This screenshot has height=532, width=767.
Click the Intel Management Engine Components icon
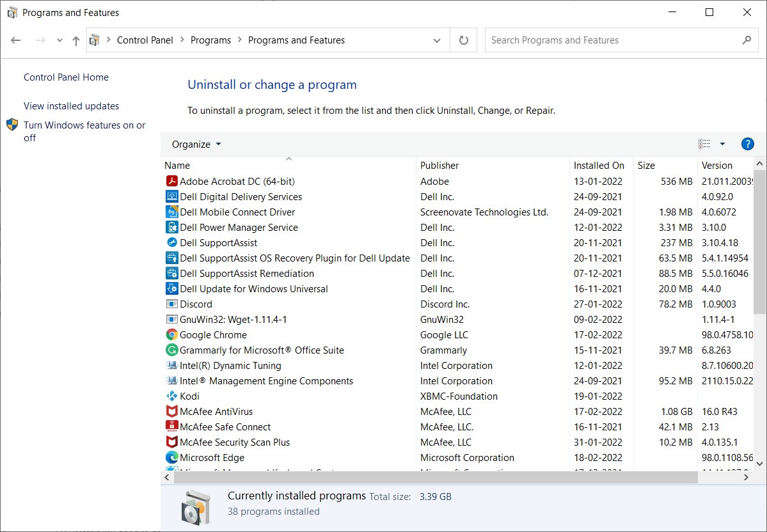click(171, 380)
